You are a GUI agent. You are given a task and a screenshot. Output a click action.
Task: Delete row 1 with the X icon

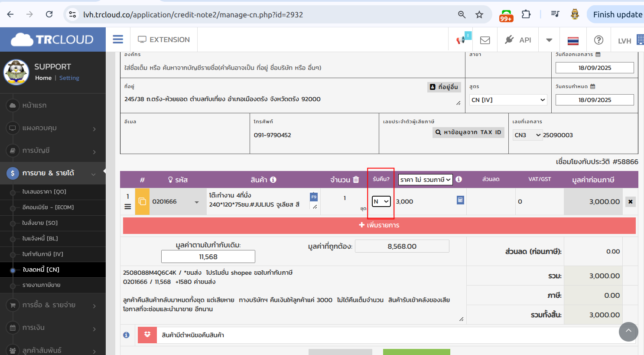click(x=630, y=201)
